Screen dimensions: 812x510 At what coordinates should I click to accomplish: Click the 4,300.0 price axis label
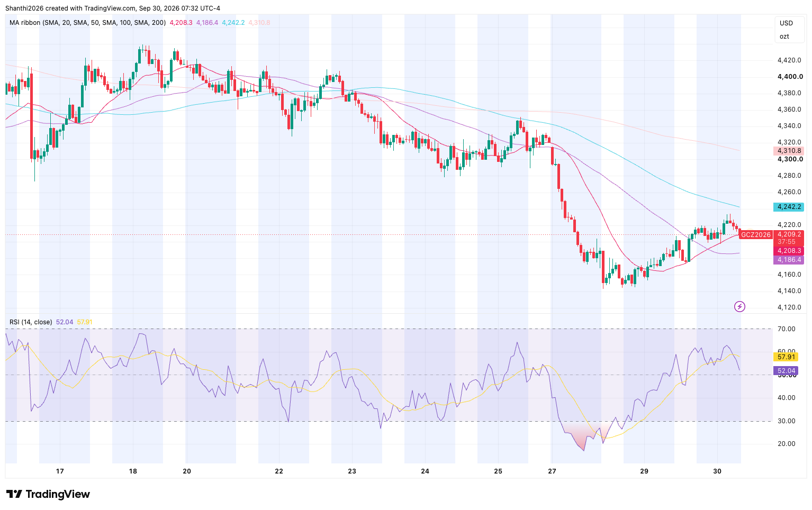pos(790,159)
